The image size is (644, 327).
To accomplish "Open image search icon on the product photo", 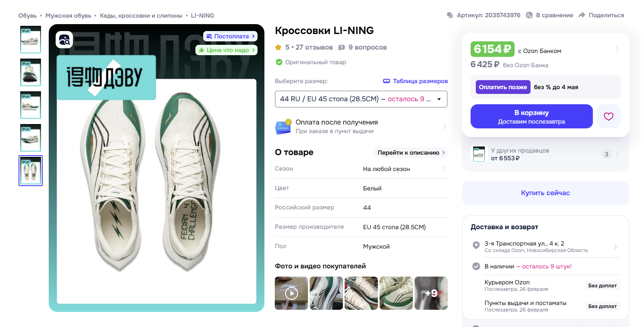I will click(64, 40).
